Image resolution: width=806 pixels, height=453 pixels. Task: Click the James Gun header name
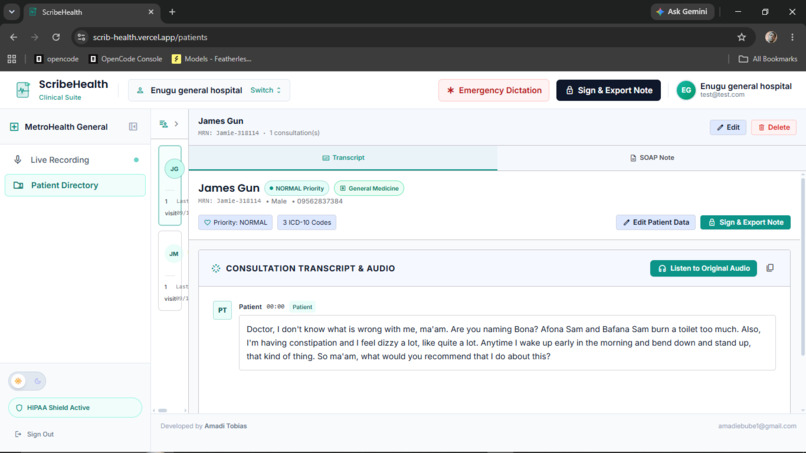221,121
